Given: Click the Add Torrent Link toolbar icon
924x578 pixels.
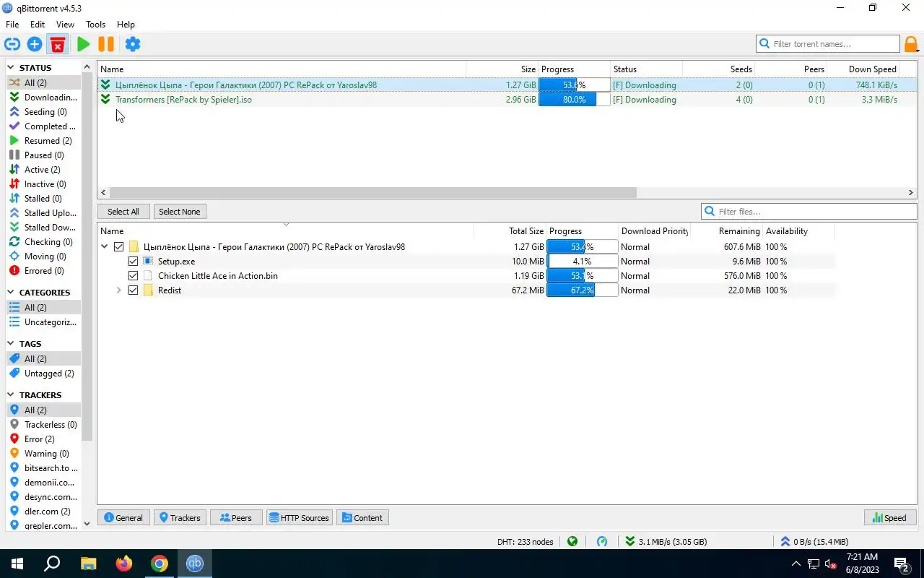Looking at the screenshot, I should [12, 44].
